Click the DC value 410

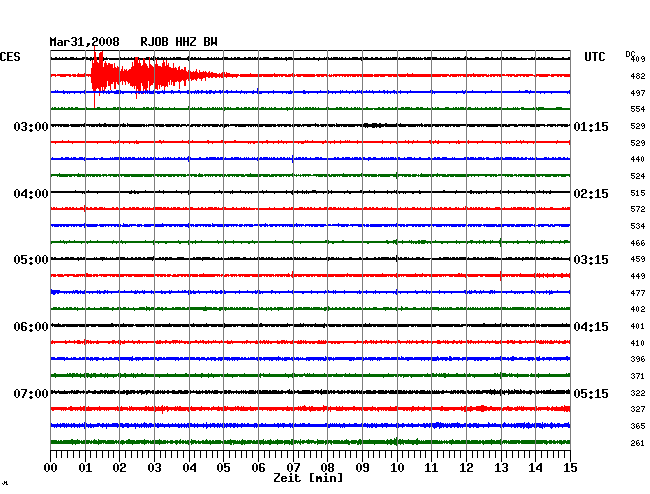638,343
